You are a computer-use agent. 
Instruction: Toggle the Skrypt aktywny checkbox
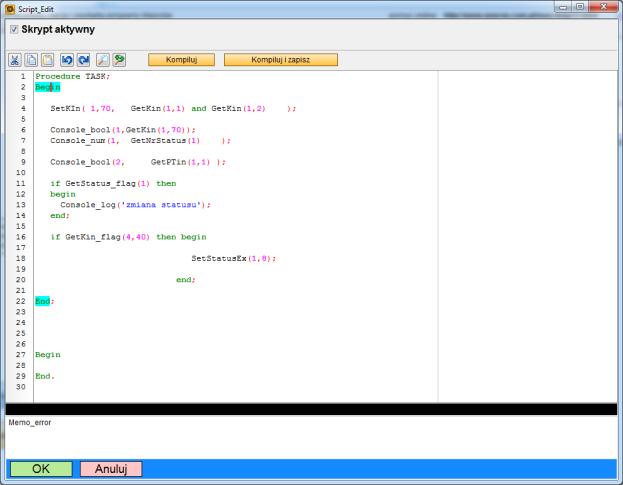[x=14, y=29]
